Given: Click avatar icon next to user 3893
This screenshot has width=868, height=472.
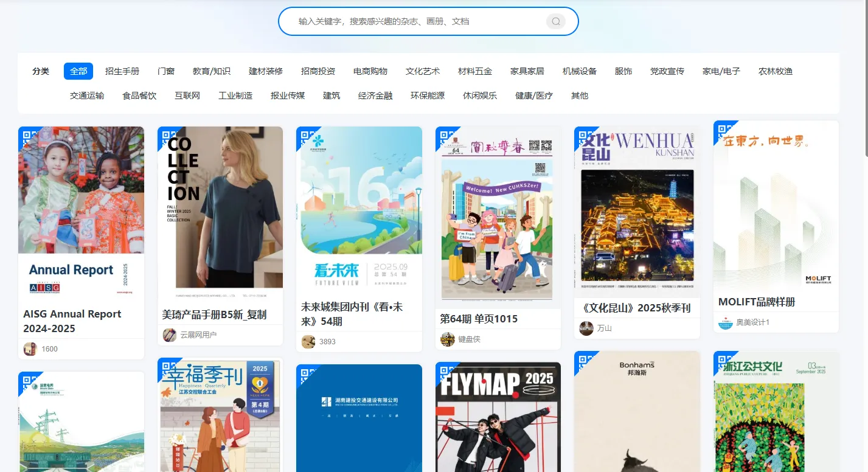Looking at the screenshot, I should 308,342.
